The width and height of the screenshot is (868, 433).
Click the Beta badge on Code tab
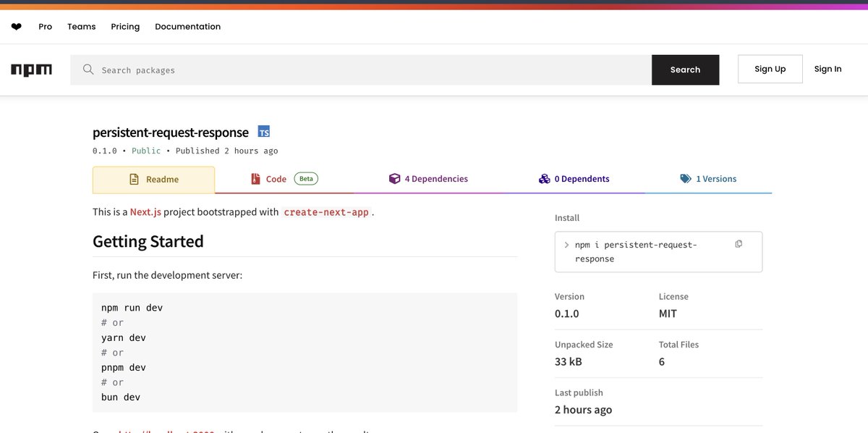[x=306, y=179]
